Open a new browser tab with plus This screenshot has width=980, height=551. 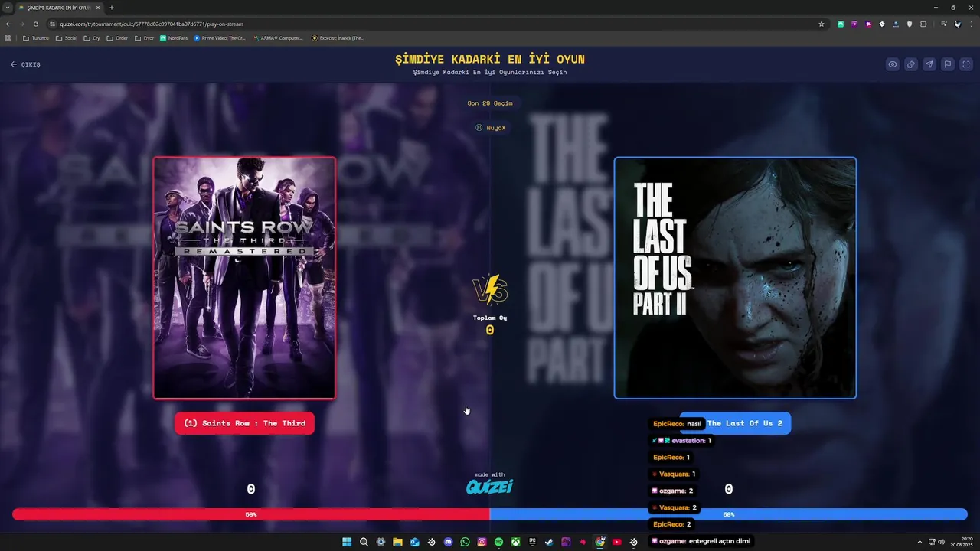pos(111,8)
